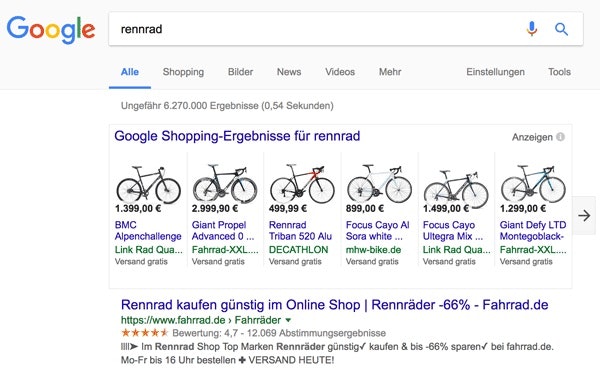Open the Mehr search menu

390,72
